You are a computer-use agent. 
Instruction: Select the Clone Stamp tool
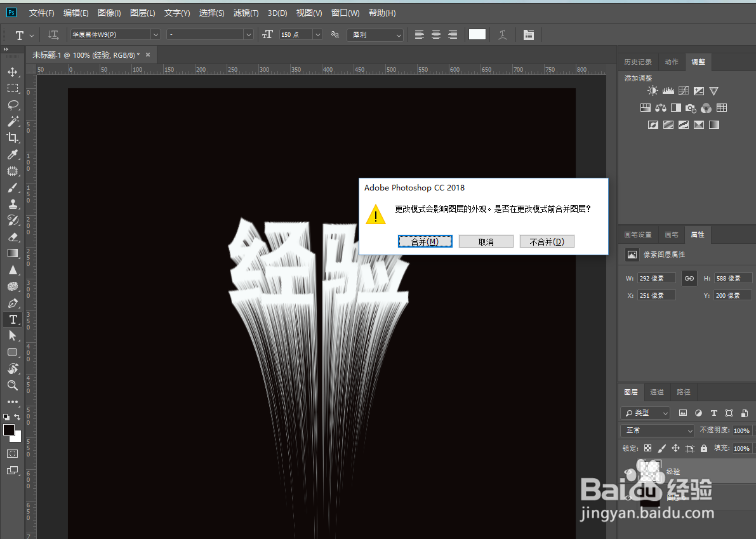click(13, 204)
